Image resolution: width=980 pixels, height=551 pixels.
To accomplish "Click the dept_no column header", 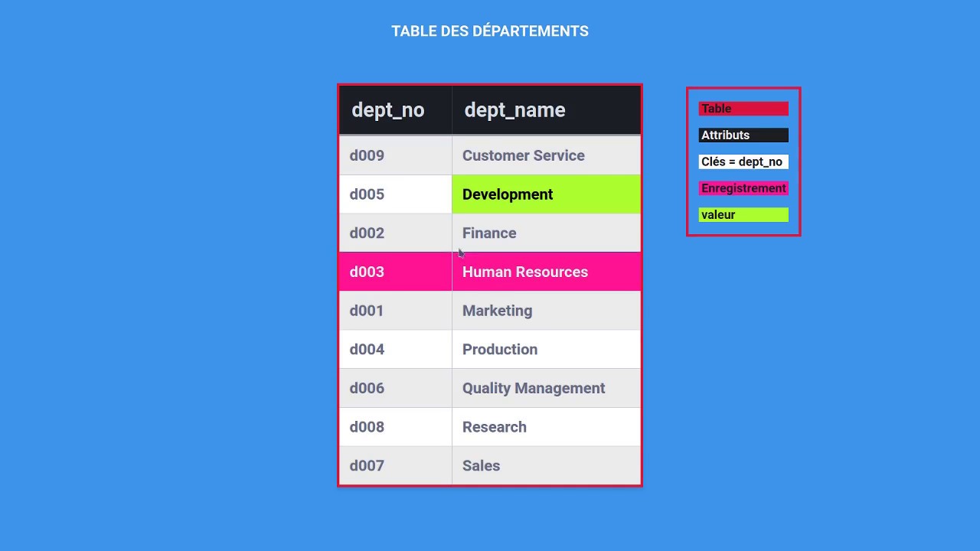I will 395,110.
